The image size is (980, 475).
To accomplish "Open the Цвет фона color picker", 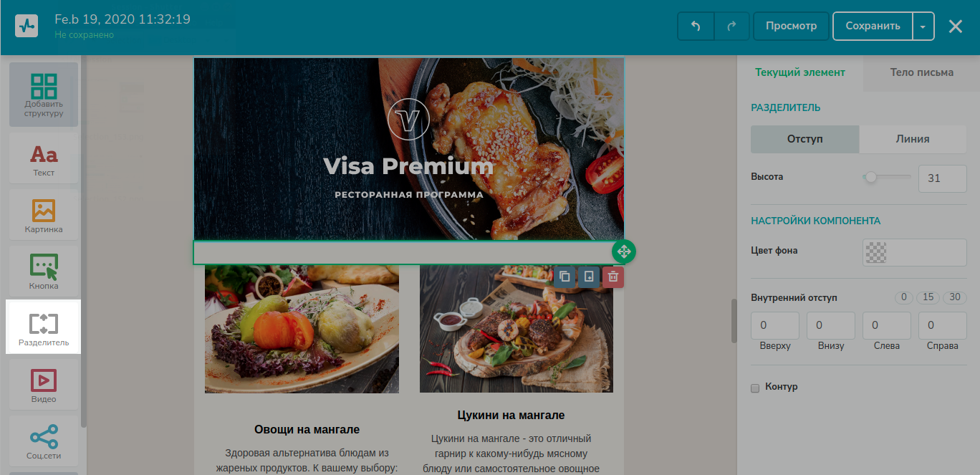I will [x=914, y=251].
